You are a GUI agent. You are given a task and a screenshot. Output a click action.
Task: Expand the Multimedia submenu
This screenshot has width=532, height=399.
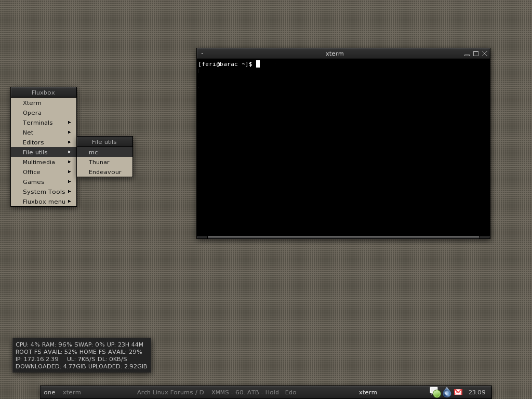click(44, 162)
